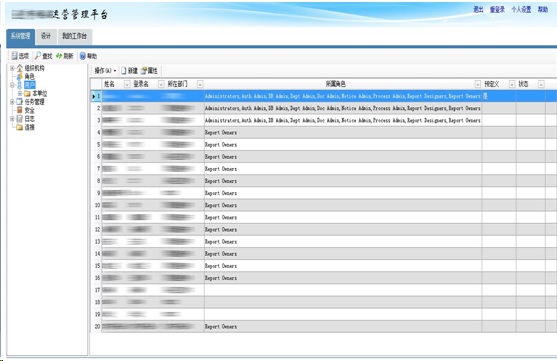Open the 所属角色 column filter dropdown
This screenshot has height=361, width=557.
[477, 84]
